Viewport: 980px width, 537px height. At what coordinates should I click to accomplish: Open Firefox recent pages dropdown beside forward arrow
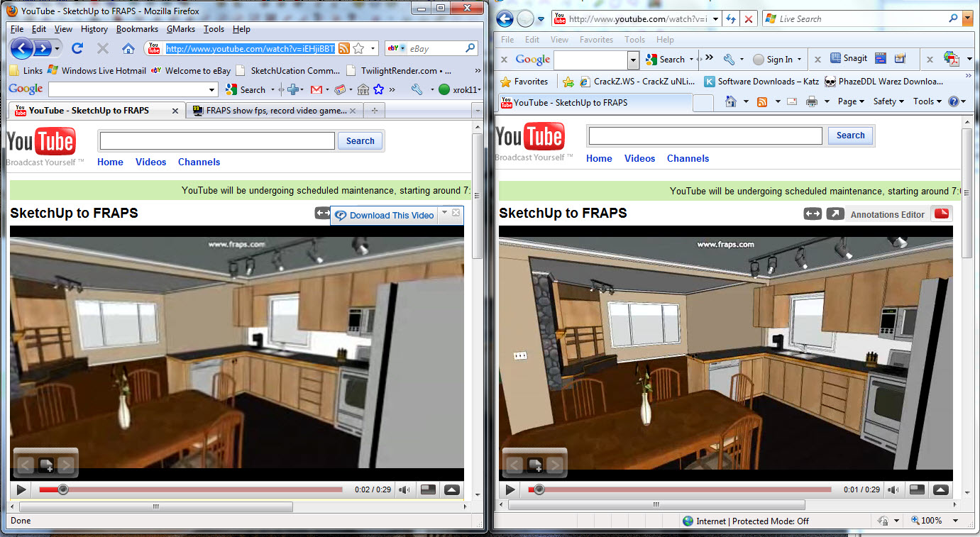pos(57,48)
